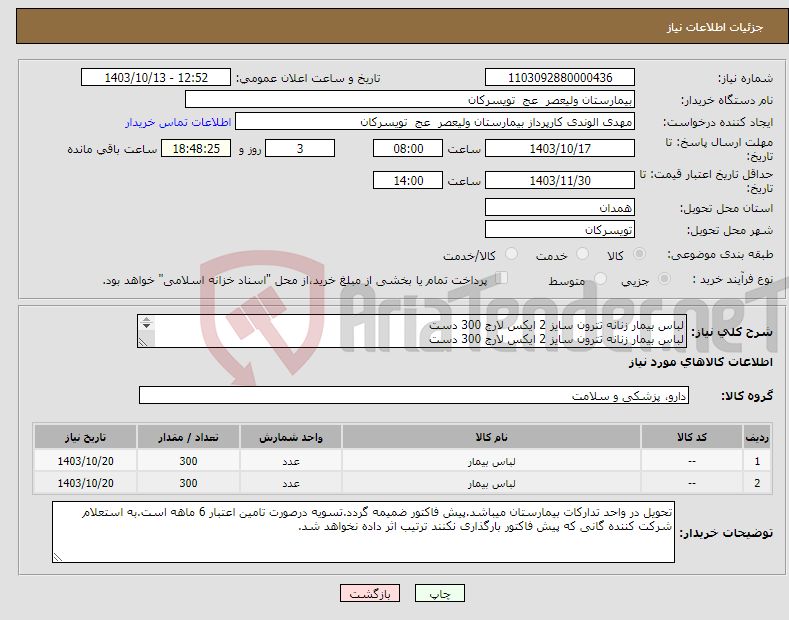Click the response time field 08:00
The height and width of the screenshot is (620, 789).
click(408, 148)
